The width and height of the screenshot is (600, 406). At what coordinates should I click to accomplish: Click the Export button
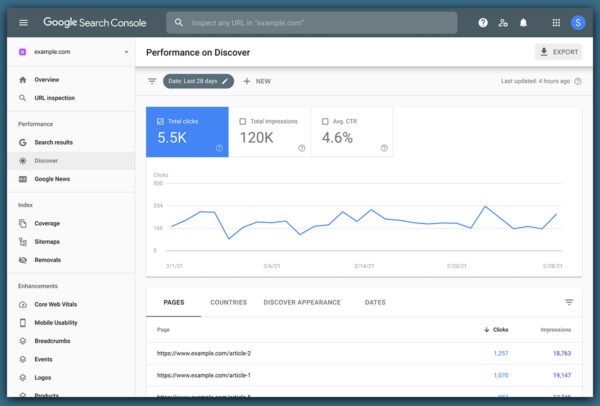click(x=558, y=52)
